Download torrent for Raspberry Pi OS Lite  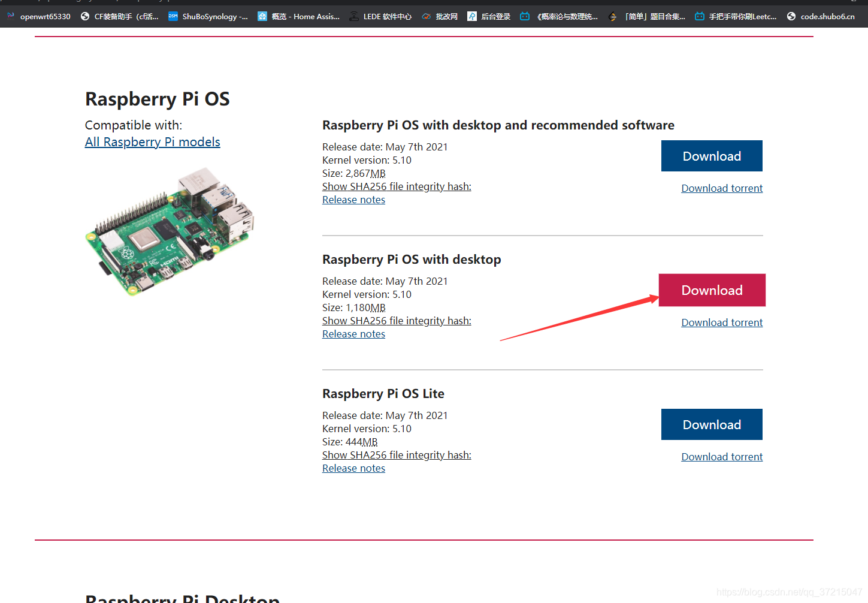pyautogui.click(x=722, y=457)
